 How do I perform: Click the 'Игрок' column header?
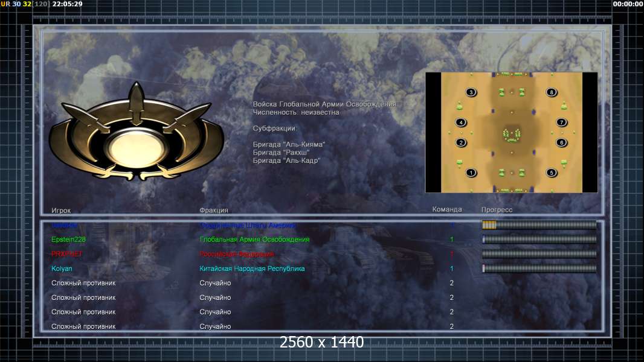click(61, 211)
